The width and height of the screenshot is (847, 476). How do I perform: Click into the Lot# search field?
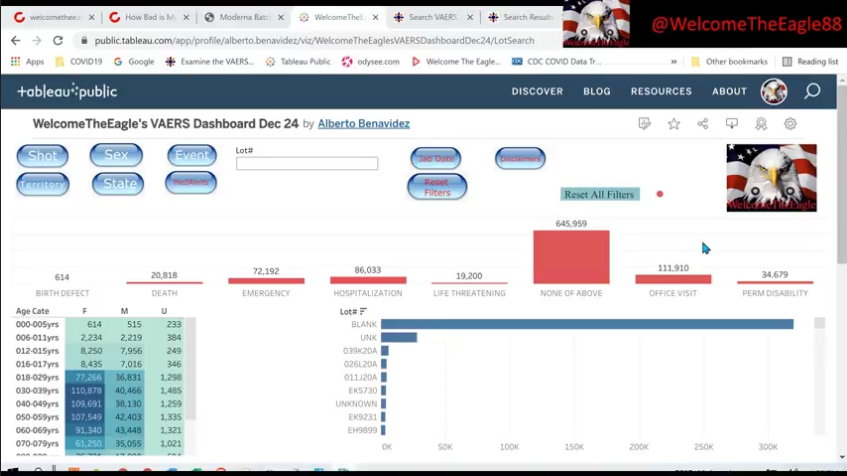coord(306,164)
